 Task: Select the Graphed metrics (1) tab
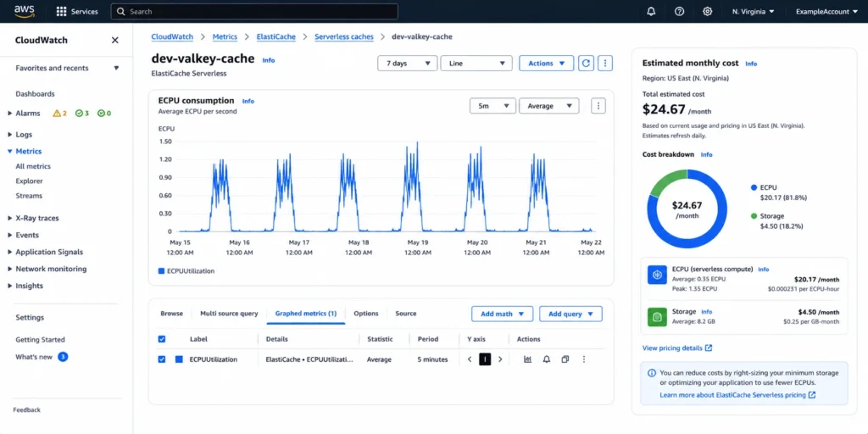[305, 314]
